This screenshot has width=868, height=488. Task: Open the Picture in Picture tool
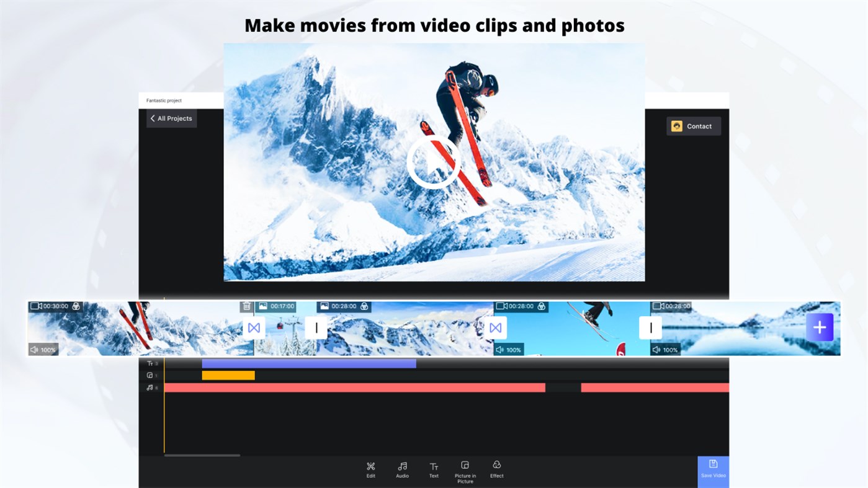465,469
